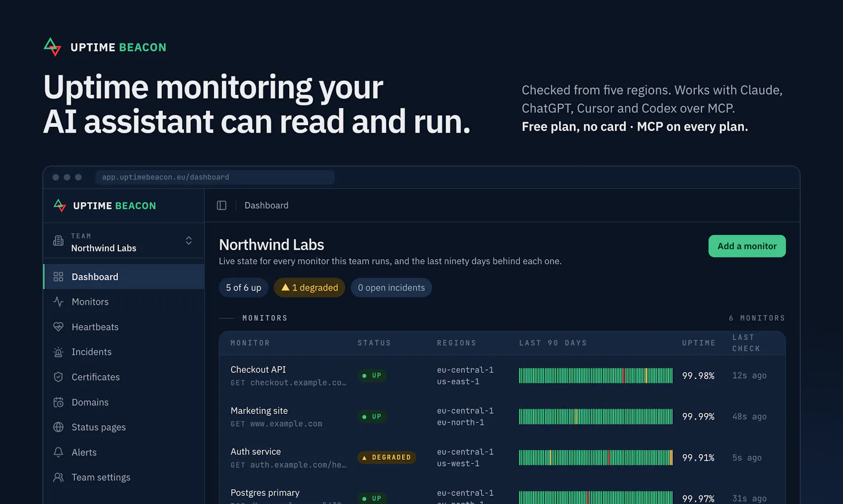
Task: Open Monitors from the sidebar
Action: tap(124, 302)
